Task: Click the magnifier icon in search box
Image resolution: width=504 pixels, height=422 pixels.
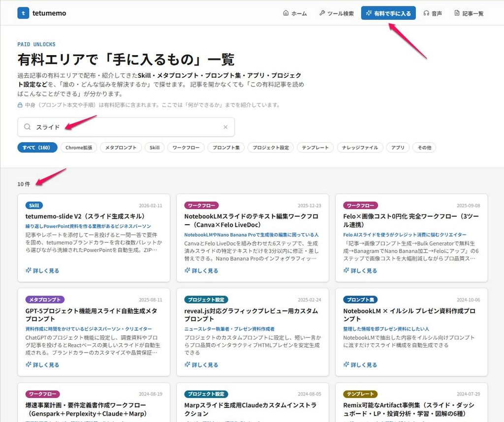Action: tap(28, 127)
